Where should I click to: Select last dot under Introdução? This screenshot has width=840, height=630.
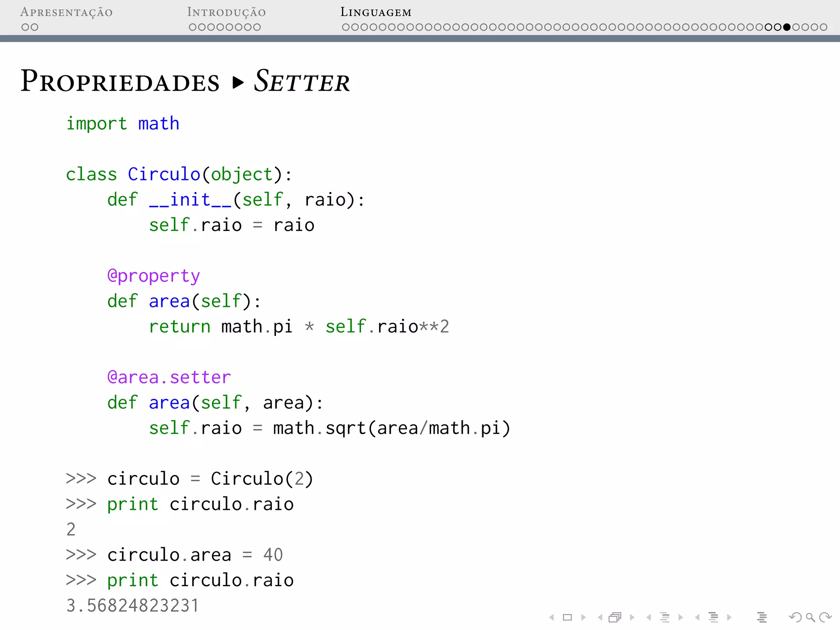pos(257,27)
